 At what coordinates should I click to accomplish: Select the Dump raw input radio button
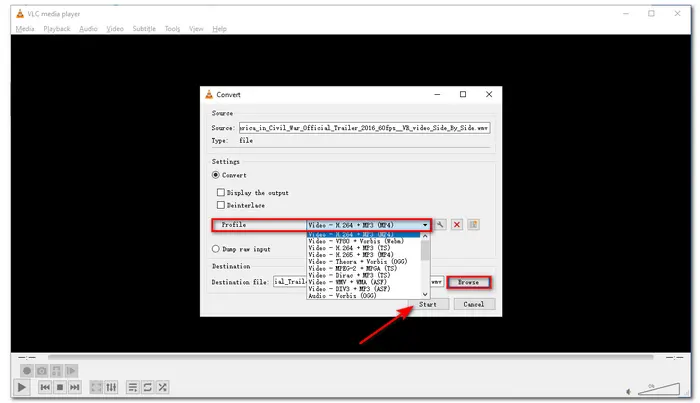coord(216,249)
